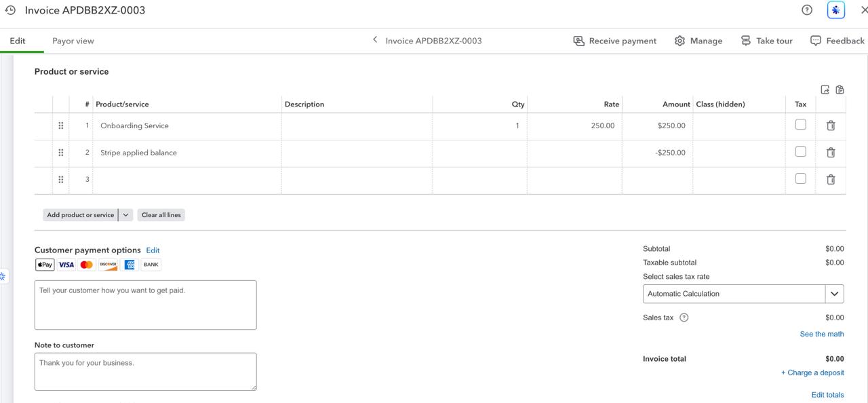
Task: Switch to the Edit tab
Action: click(x=18, y=41)
